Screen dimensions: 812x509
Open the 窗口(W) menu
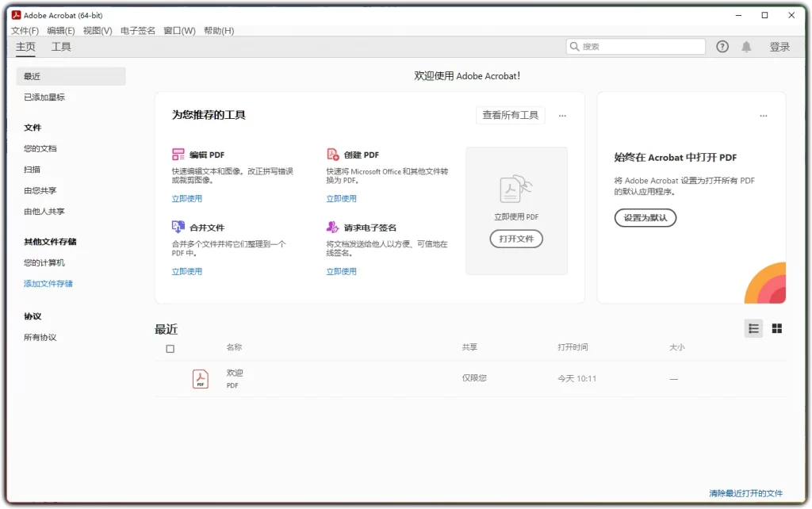(x=179, y=31)
